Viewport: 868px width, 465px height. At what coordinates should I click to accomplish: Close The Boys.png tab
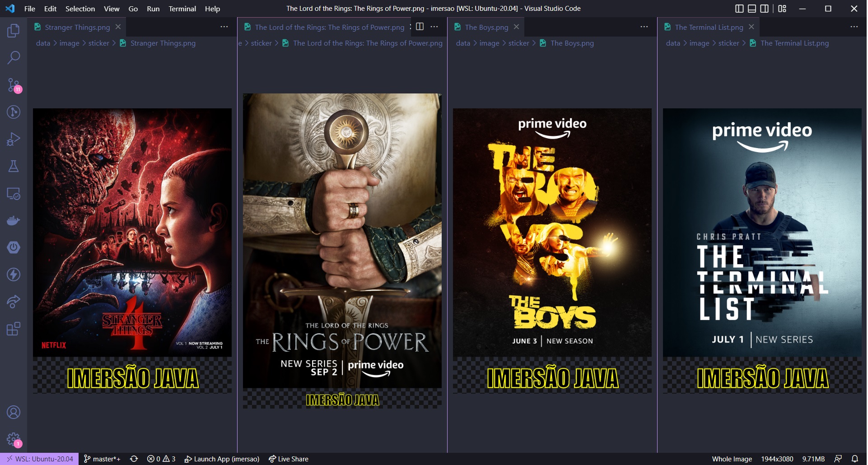pos(516,27)
